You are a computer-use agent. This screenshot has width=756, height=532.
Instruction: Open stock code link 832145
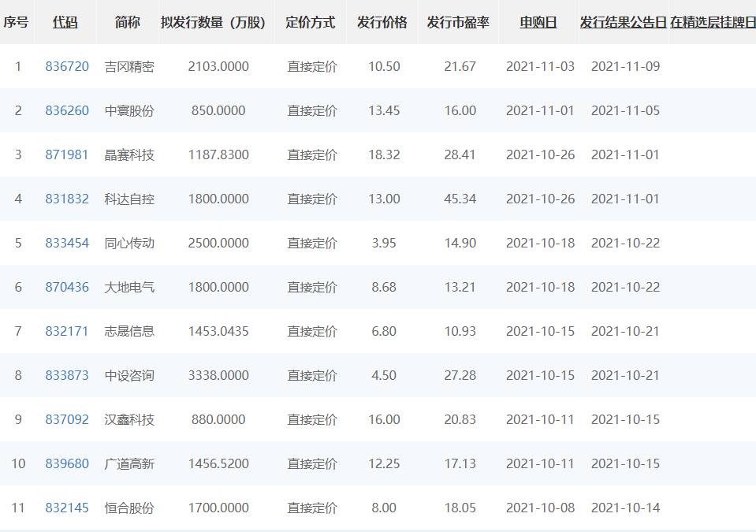[x=67, y=508]
